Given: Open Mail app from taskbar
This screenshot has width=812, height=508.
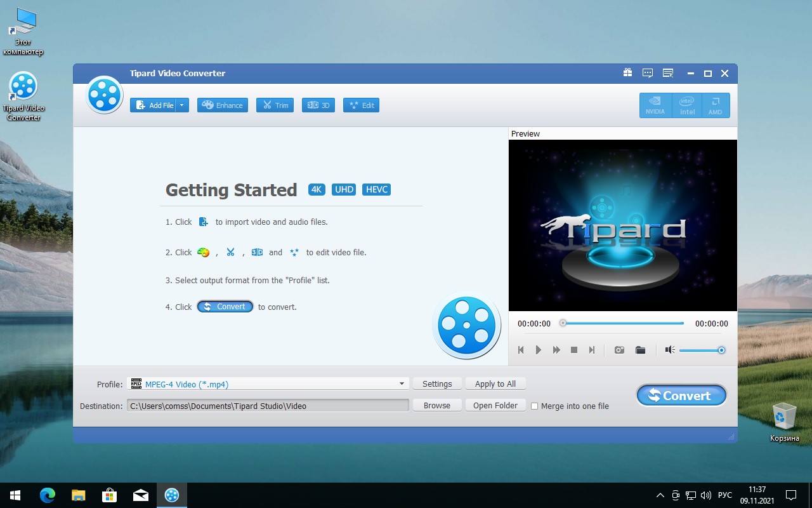Looking at the screenshot, I should (x=141, y=495).
